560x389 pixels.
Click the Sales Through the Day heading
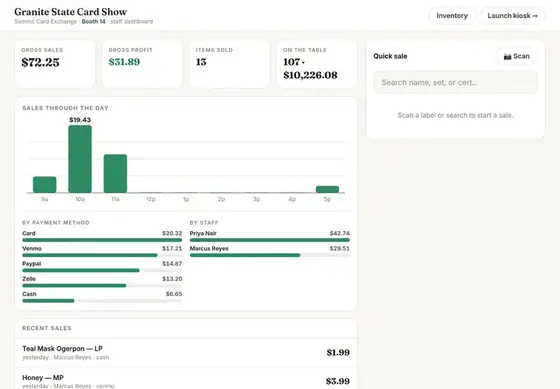coord(65,108)
